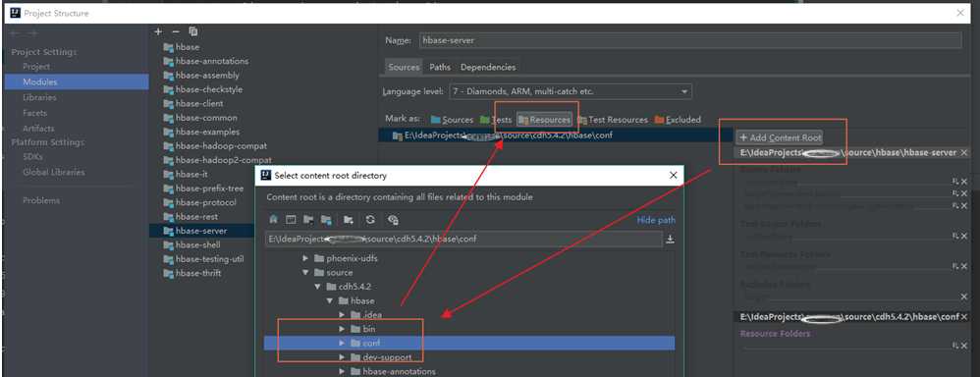This screenshot has height=377, width=980.
Task: Go to home directory icon in dialog
Action: (273, 220)
